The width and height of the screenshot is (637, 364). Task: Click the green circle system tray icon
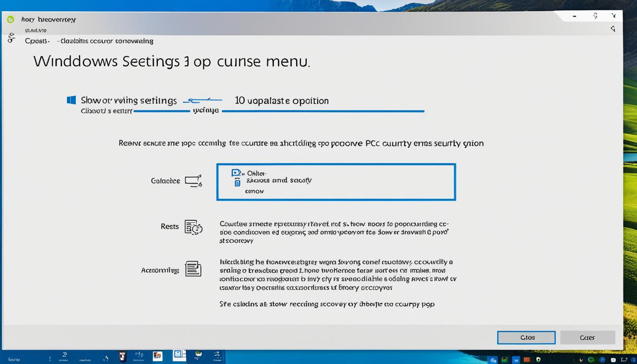pyautogui.click(x=591, y=360)
